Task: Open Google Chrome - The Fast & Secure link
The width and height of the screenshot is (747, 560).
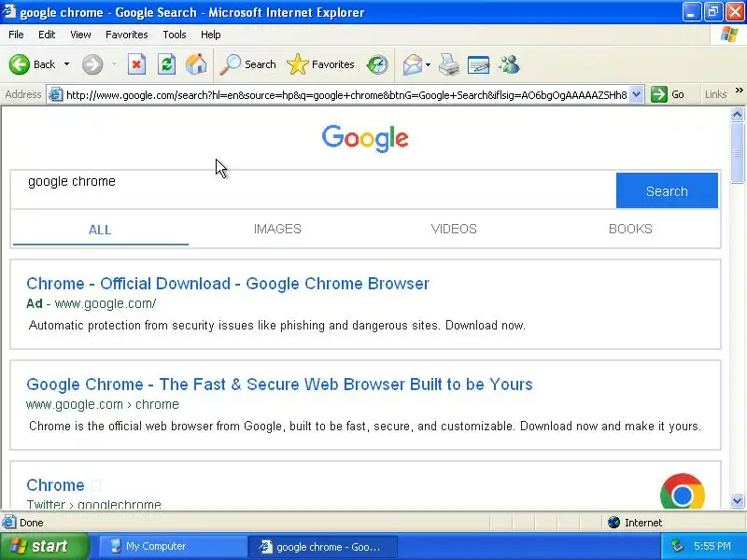Action: [279, 385]
